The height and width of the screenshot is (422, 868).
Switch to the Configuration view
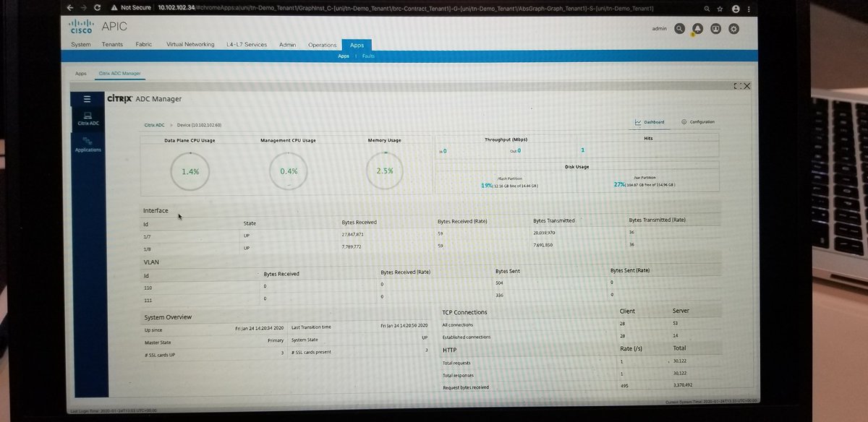tap(698, 122)
